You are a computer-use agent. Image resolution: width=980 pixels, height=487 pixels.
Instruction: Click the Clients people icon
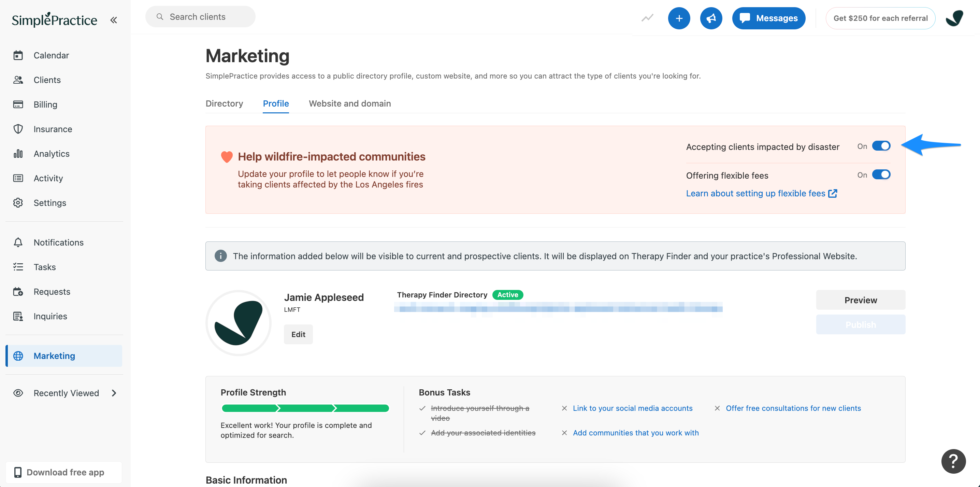pyautogui.click(x=18, y=80)
